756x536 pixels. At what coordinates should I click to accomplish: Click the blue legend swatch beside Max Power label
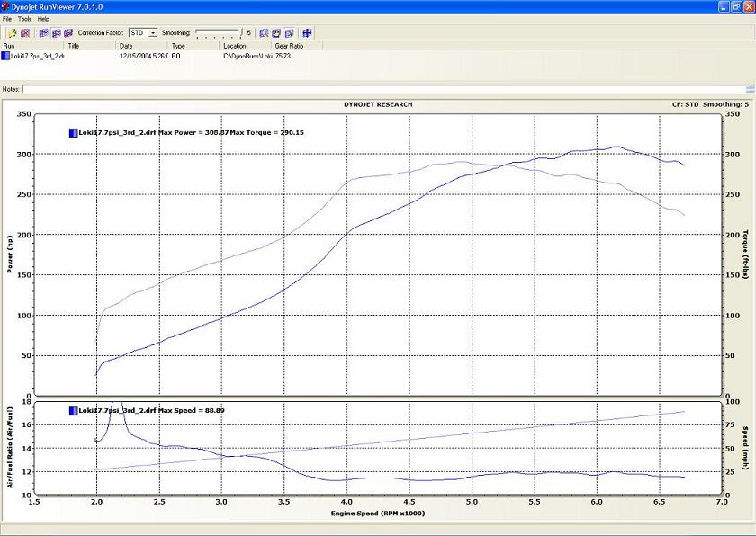[73, 132]
